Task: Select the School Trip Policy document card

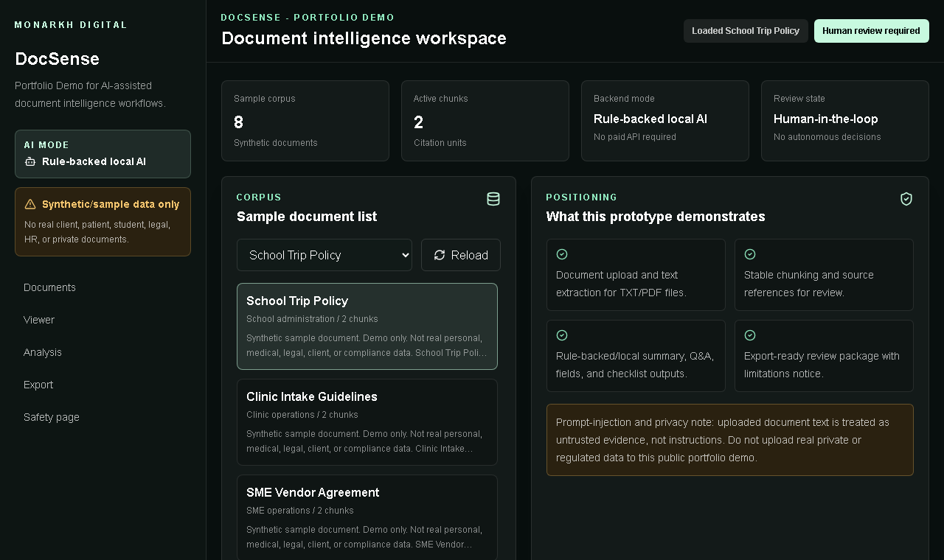Action: tap(367, 326)
